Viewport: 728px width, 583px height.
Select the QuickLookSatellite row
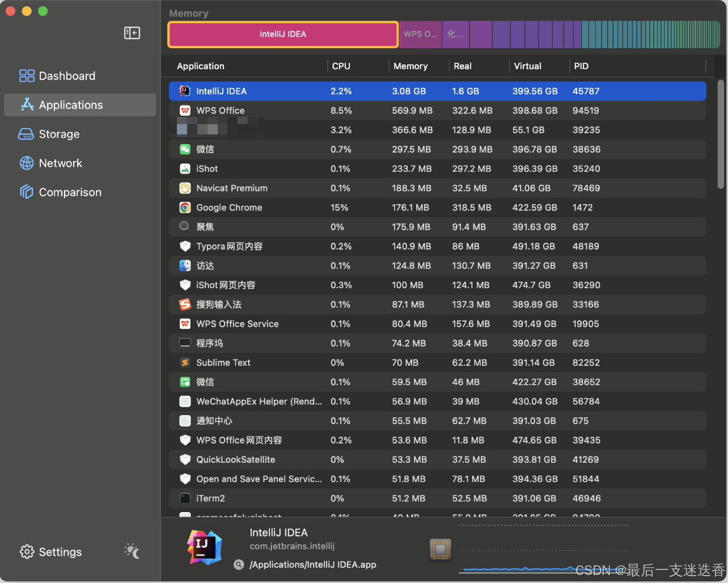coord(437,459)
